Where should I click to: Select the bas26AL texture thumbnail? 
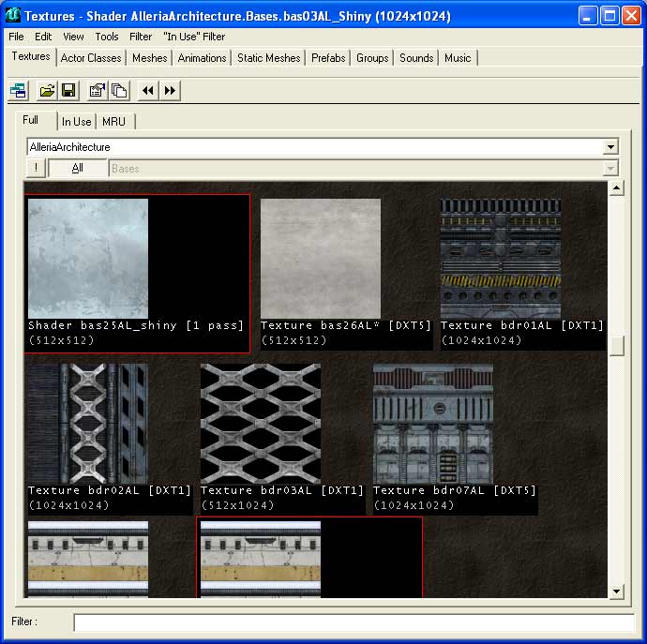pos(321,259)
